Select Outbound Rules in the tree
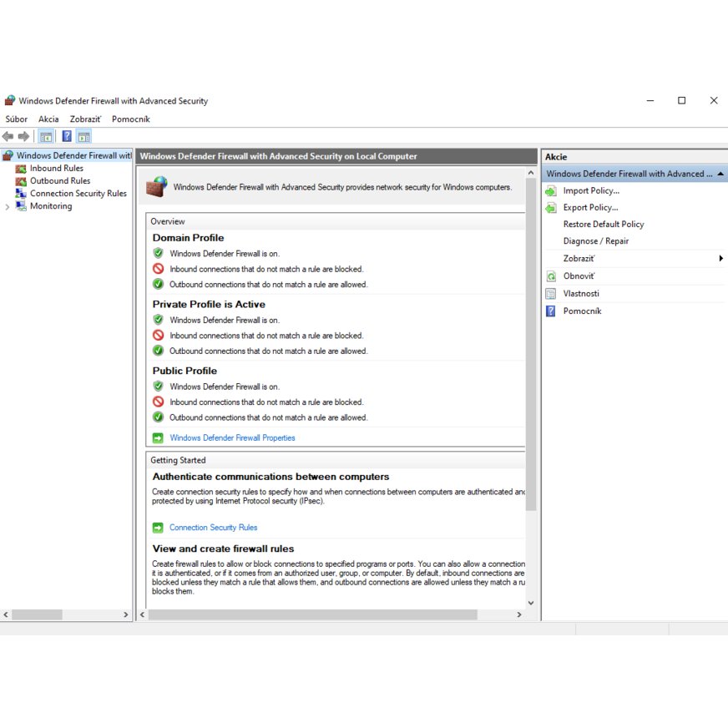The width and height of the screenshot is (728, 728). click(60, 180)
